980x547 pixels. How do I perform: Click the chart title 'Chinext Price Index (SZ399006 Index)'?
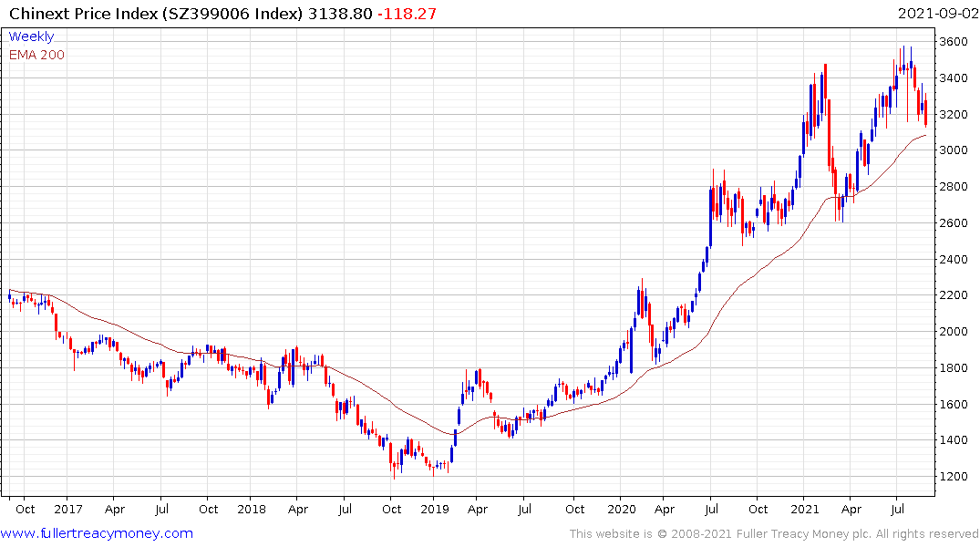[156, 14]
